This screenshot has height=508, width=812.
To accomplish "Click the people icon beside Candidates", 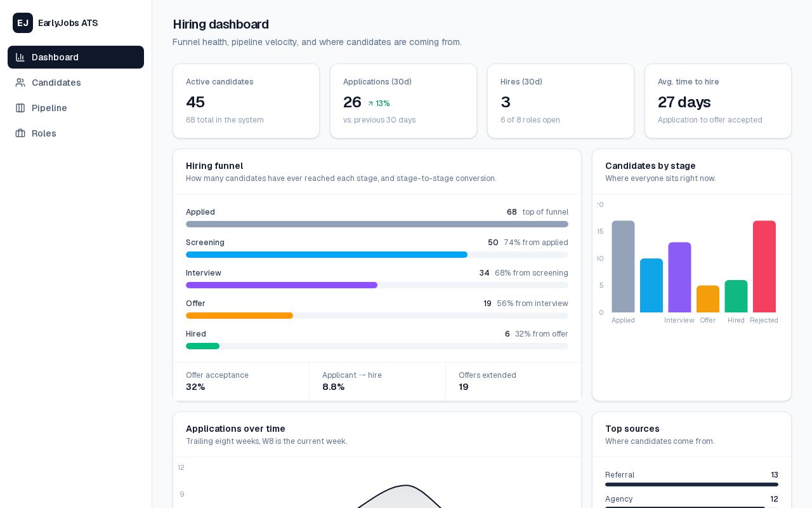I will [x=20, y=83].
